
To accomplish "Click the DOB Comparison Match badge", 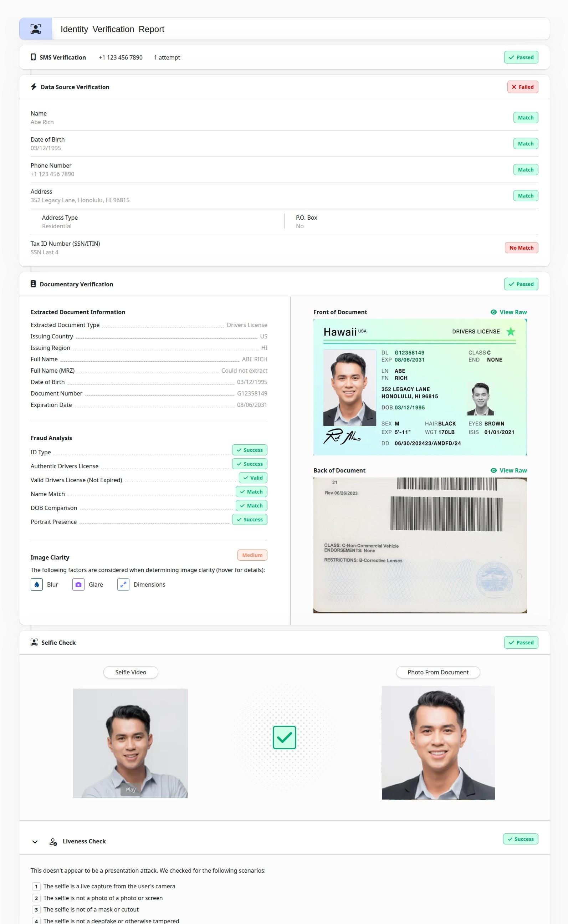I will click(251, 506).
